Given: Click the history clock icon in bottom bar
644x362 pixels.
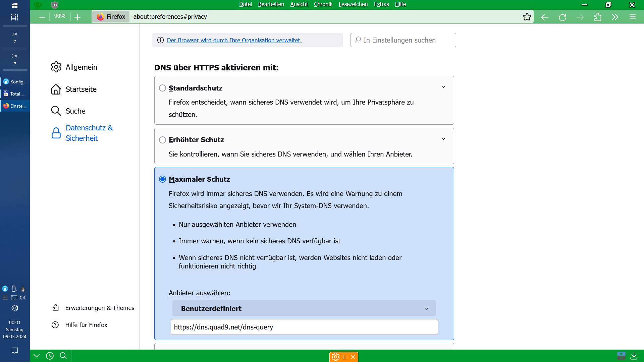Looking at the screenshot, I should coord(50,356).
